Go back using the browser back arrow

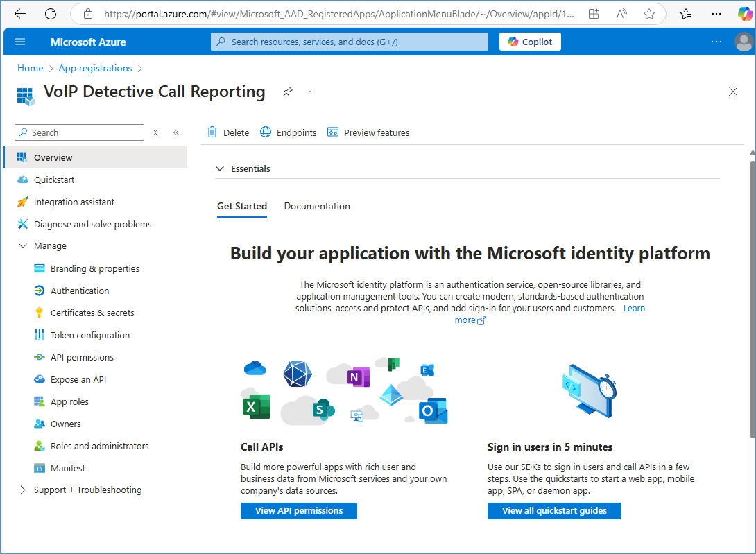(20, 14)
